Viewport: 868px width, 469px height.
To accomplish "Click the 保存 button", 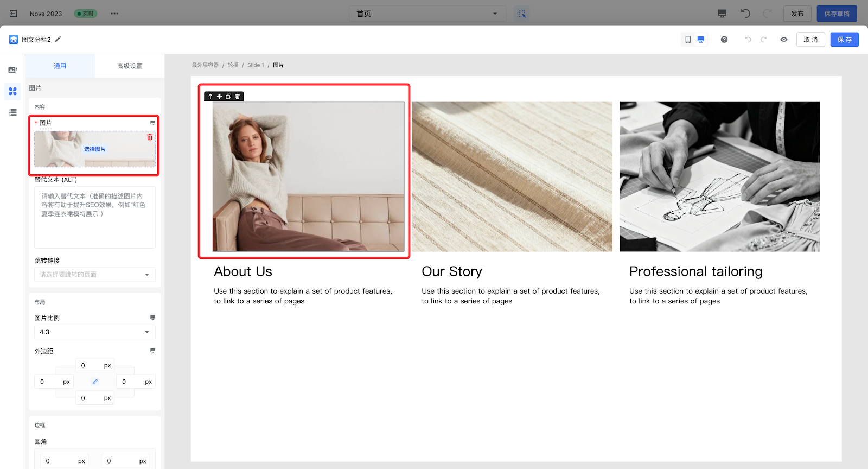I will point(844,40).
